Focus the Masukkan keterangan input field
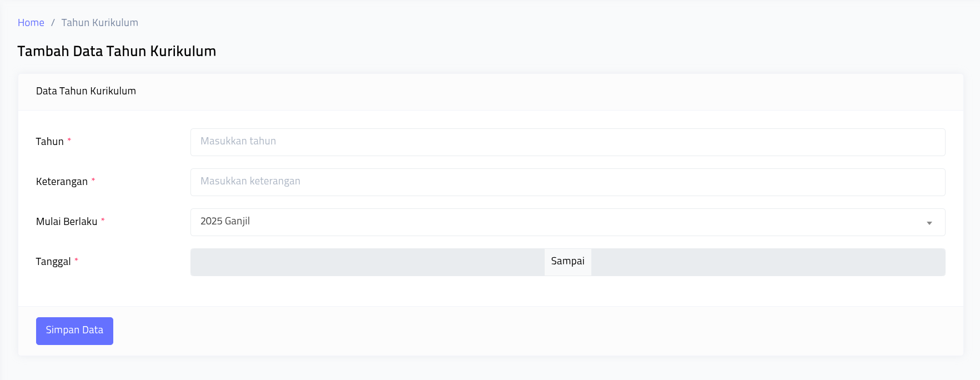This screenshot has height=380, width=980. coord(567,182)
